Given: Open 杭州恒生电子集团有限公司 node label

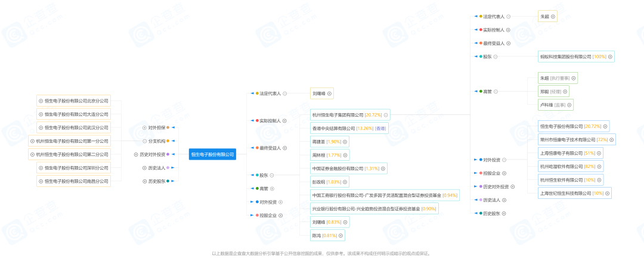Looking at the screenshot, I should point(338,115).
